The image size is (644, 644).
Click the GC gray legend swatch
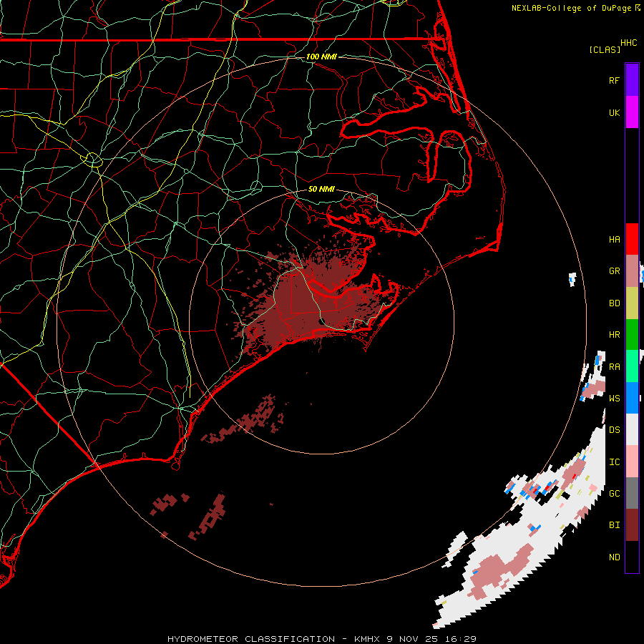[632, 493]
